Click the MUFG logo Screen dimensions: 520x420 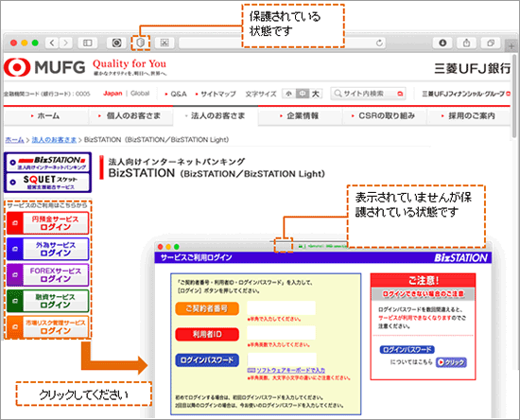(44, 67)
